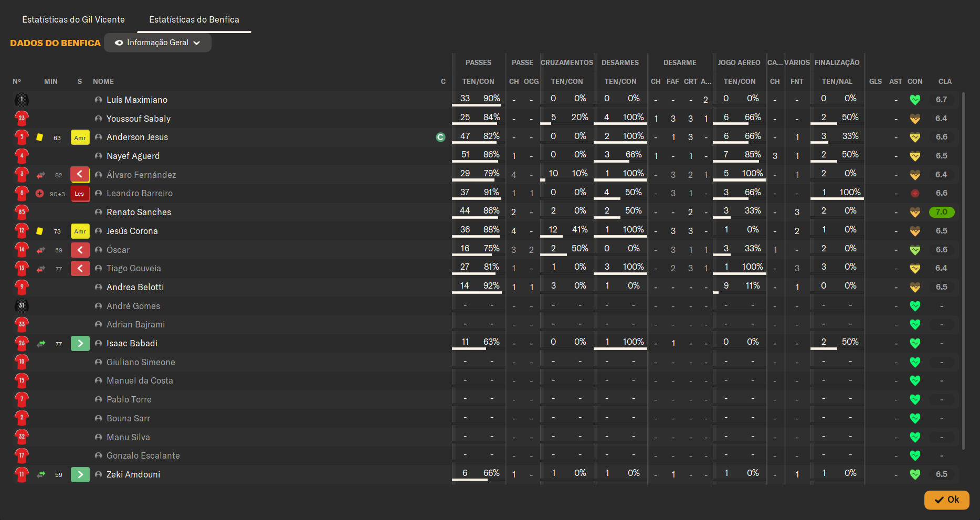Open Youssouf Sabaly's player profile
This screenshot has width=980, height=520.
click(x=139, y=119)
